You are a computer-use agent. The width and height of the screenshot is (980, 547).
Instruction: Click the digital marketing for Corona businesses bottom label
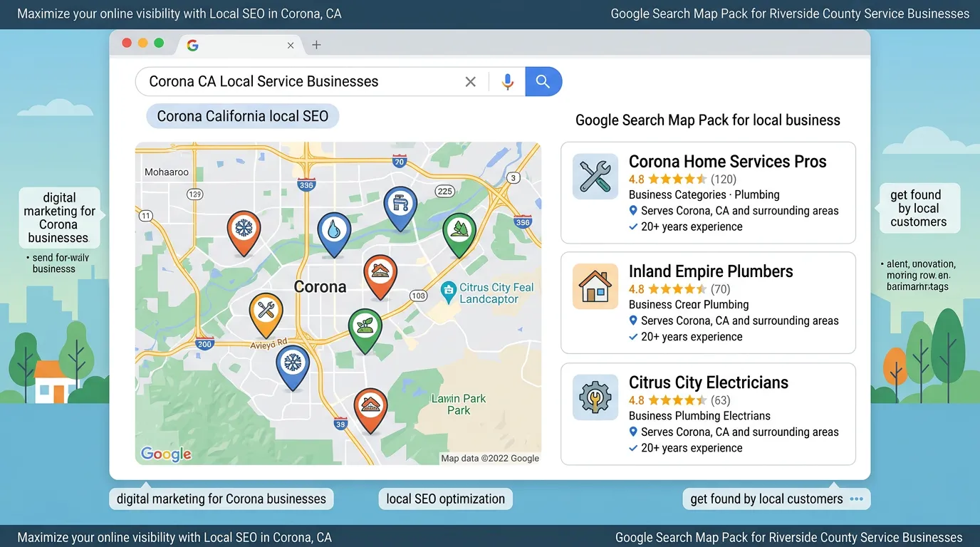click(x=221, y=499)
